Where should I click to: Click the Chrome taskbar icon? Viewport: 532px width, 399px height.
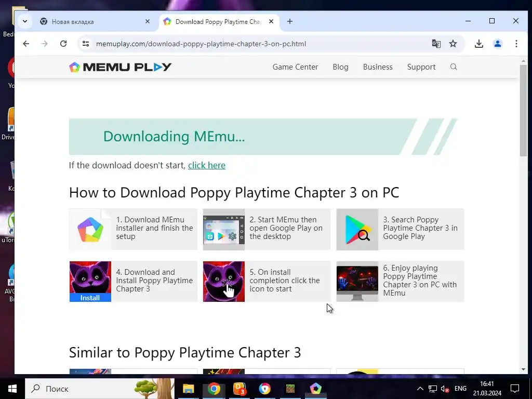214,389
